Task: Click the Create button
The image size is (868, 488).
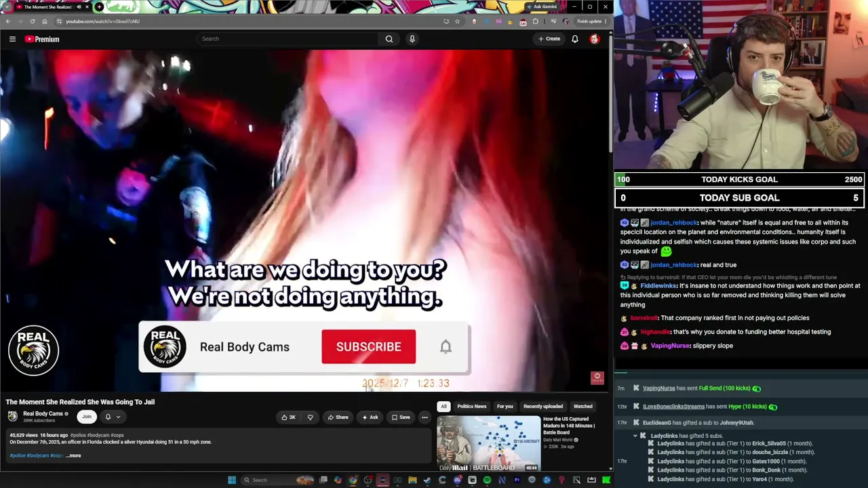Action: (549, 39)
